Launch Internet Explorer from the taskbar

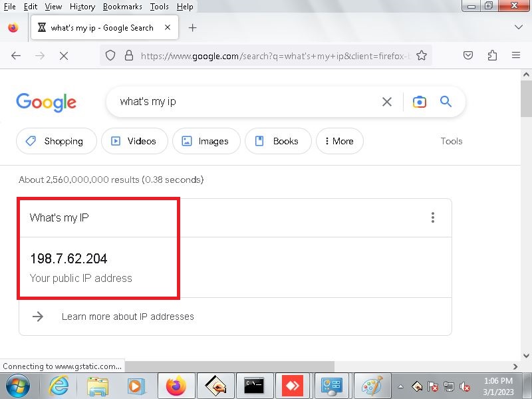click(x=59, y=386)
